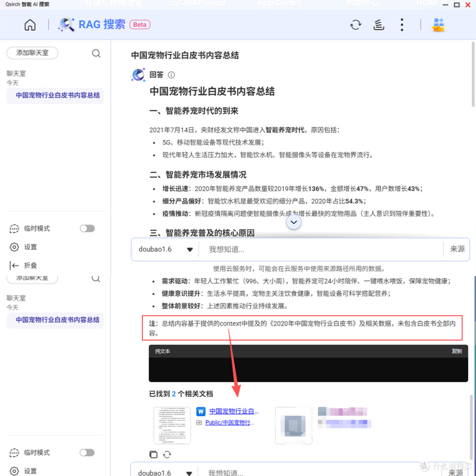Open 设置 above the 折叠 entry
This screenshot has height=476, width=476.
tap(30, 247)
